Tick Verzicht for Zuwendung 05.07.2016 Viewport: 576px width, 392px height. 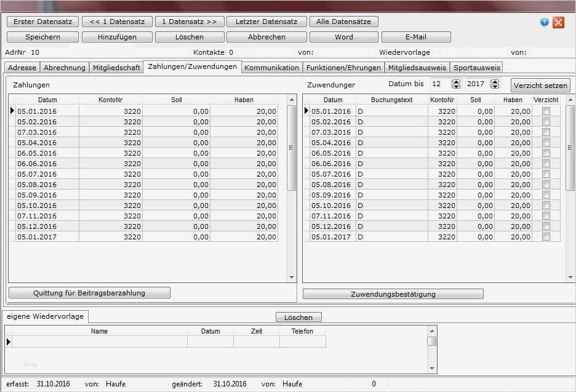click(x=546, y=174)
